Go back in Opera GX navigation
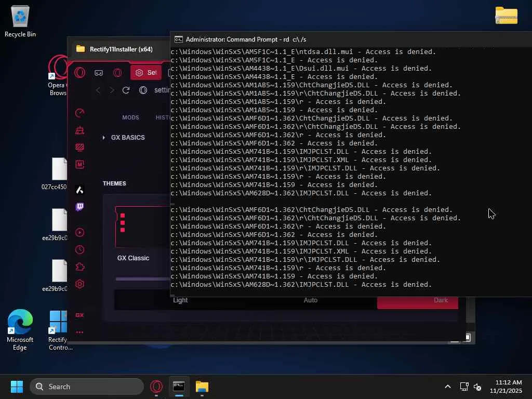The height and width of the screenshot is (399, 532). click(98, 90)
